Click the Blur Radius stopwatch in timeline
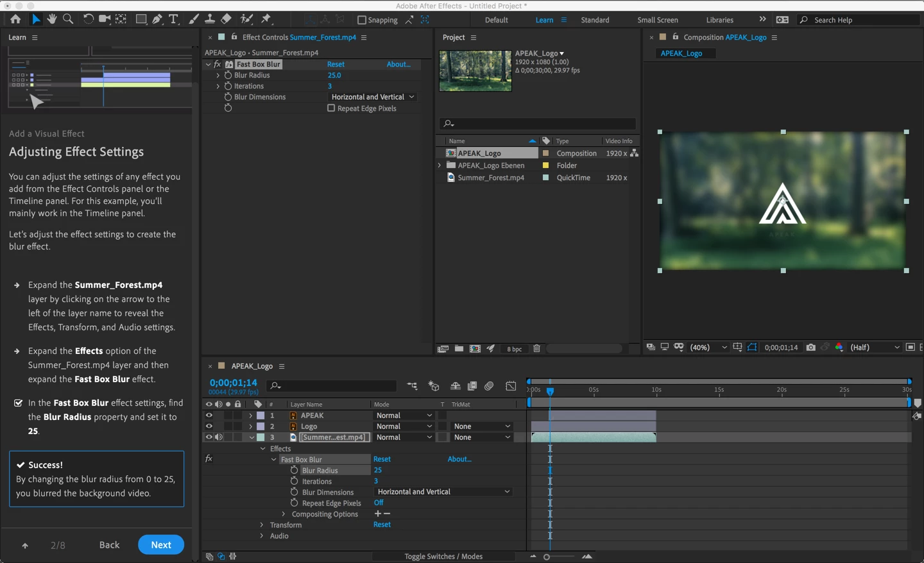The image size is (924, 563). (x=294, y=470)
